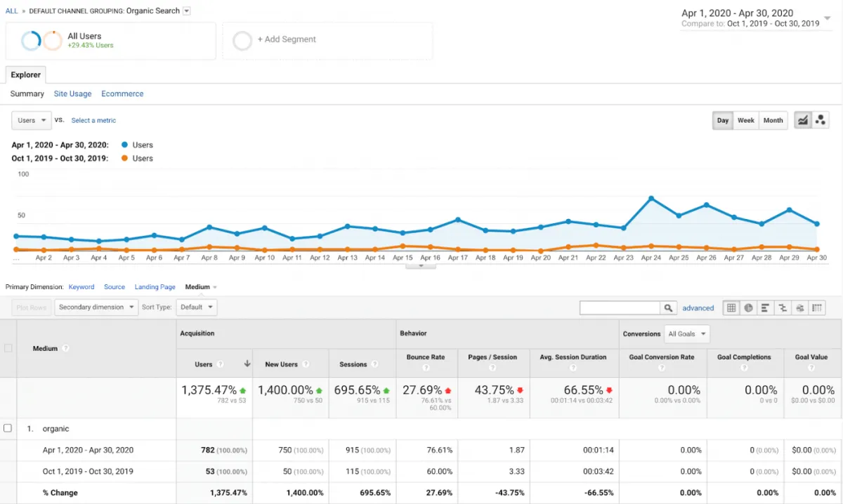Open the date range picker dropdown

(828, 18)
